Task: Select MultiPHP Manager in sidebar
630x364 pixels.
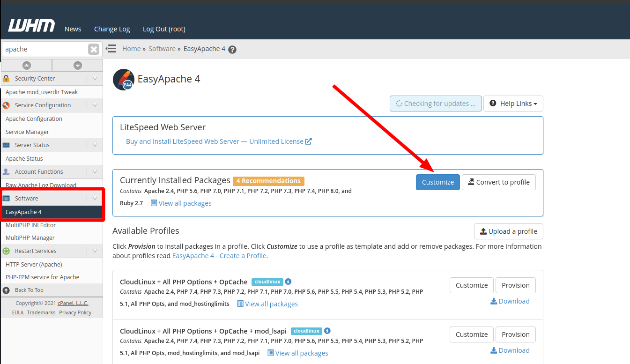Action: [30, 238]
